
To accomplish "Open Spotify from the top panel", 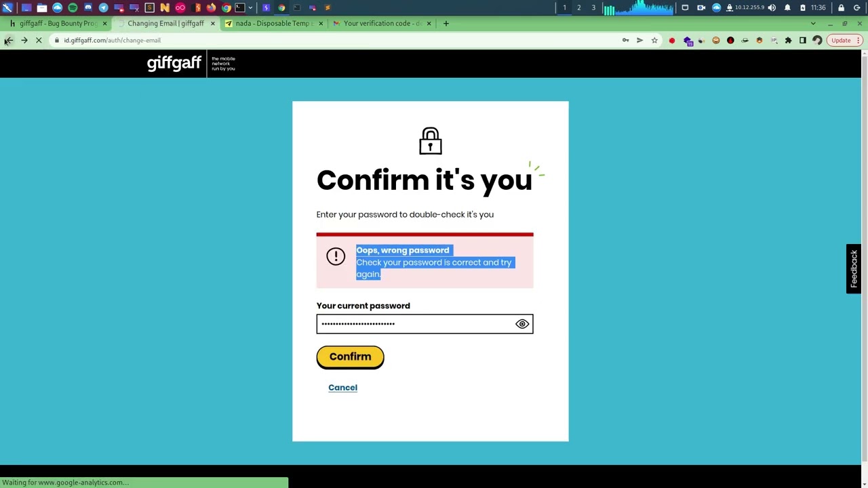I will 73,7.
